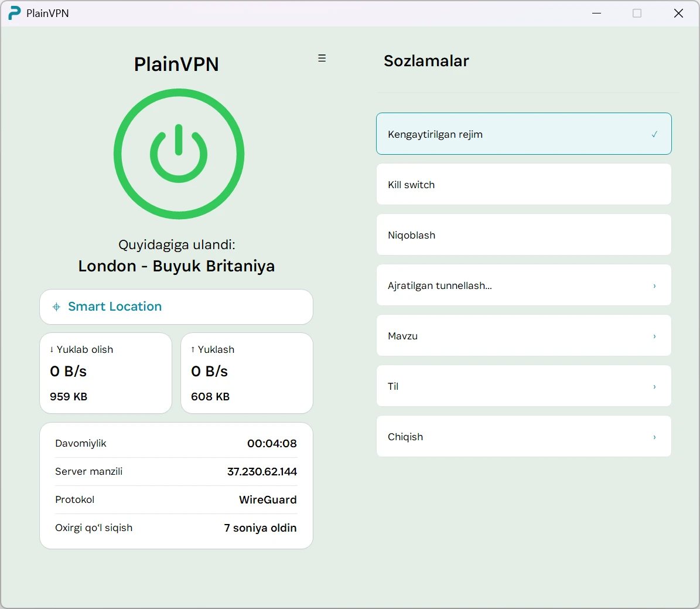
Task: Click the maximize window button
Action: pos(637,13)
